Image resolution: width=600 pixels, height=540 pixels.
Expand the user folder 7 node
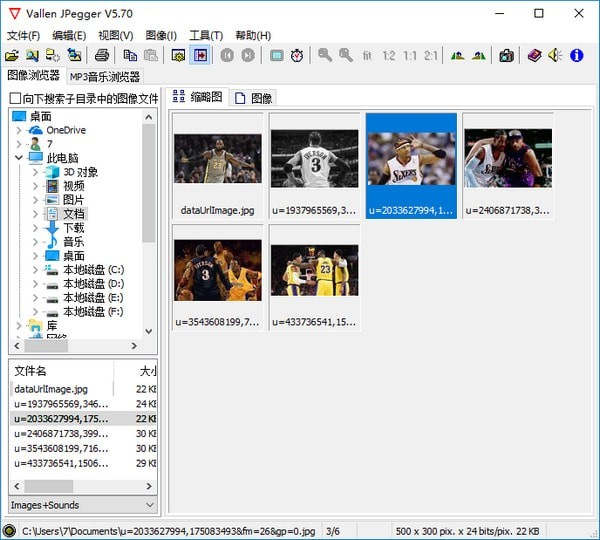pyautogui.click(x=19, y=144)
